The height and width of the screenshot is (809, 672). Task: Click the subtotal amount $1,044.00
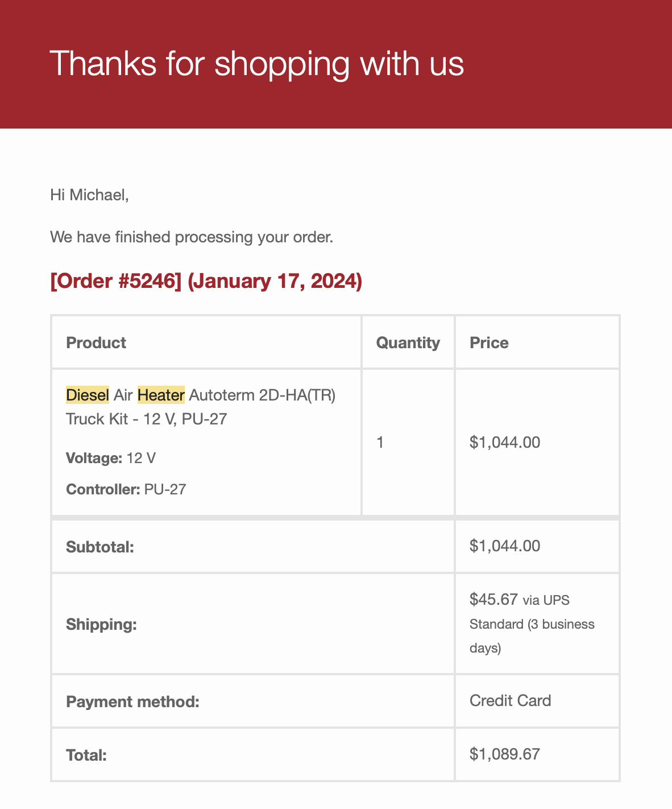click(505, 546)
